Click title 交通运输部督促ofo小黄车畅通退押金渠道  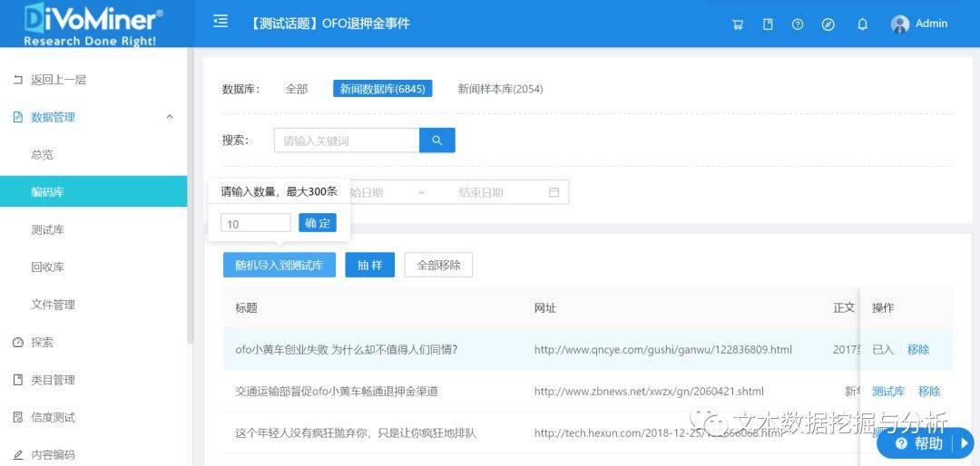pos(337,392)
